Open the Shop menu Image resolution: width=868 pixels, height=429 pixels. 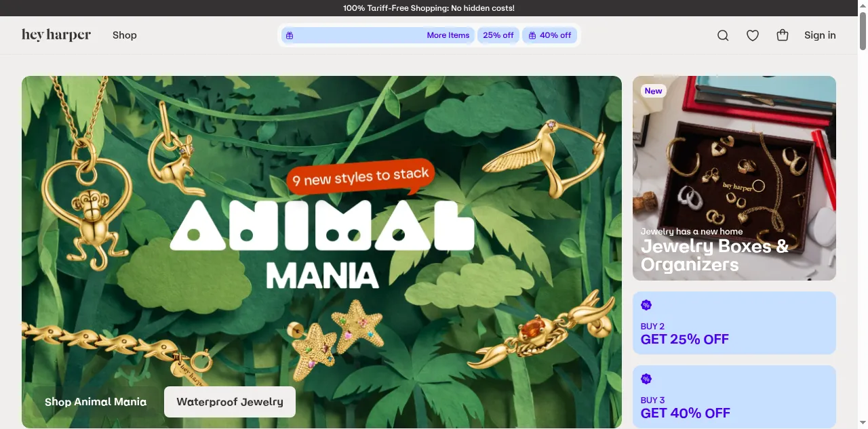coord(125,35)
